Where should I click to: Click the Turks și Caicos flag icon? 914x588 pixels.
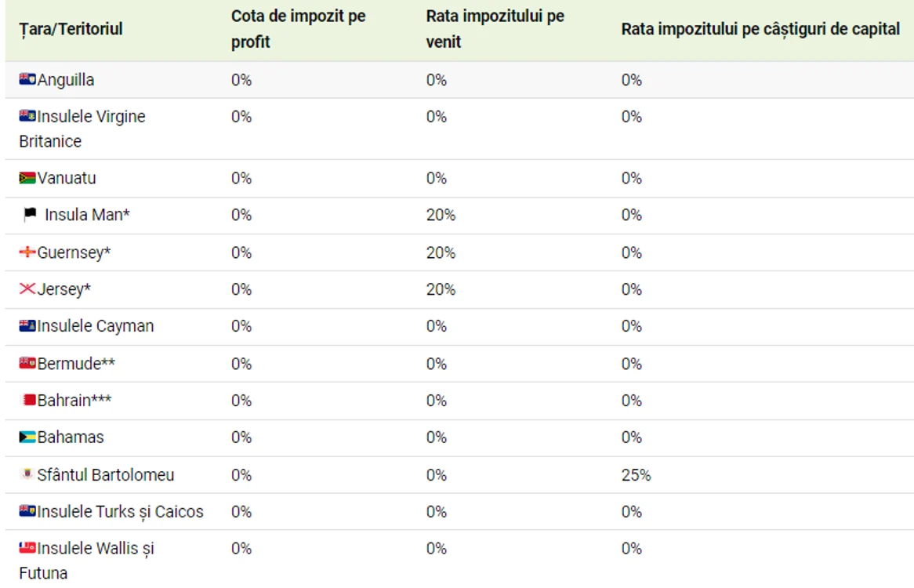point(27,511)
